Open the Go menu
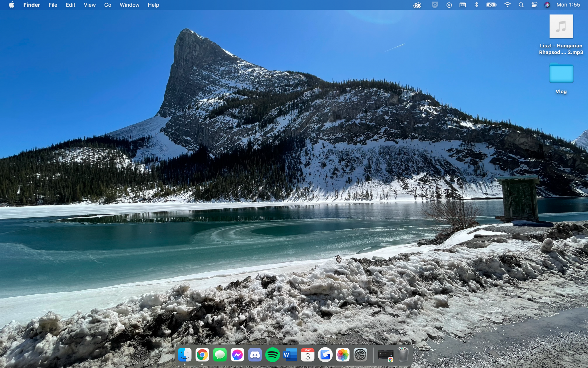Screen dimensions: 588x368 coord(108,5)
